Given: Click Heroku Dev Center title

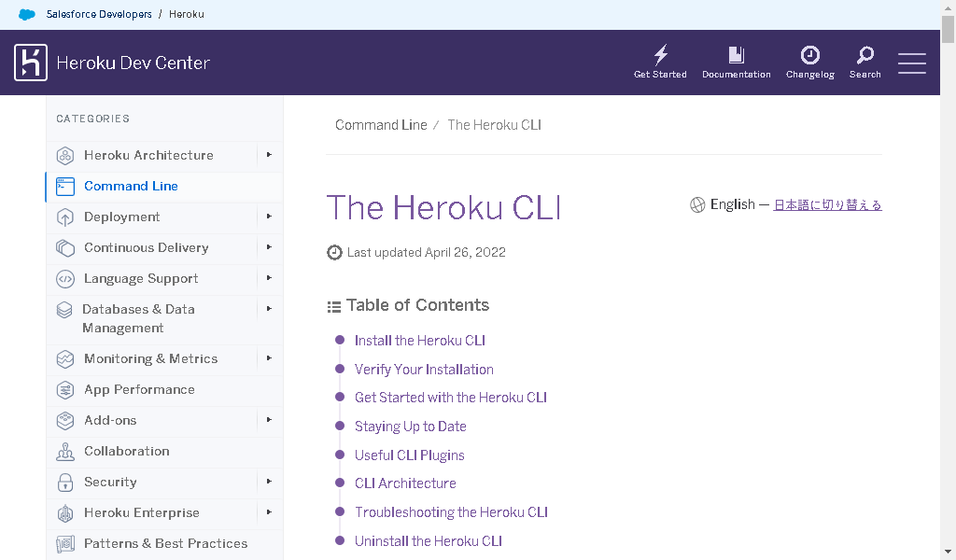Looking at the screenshot, I should click(x=133, y=63).
